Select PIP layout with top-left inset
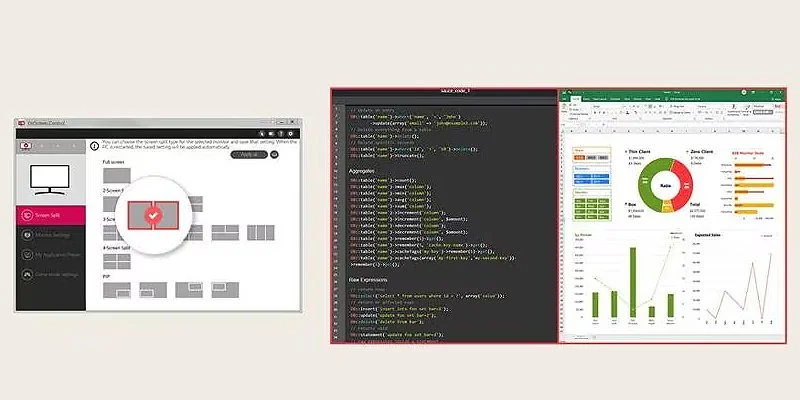Screen dimensions: 800x400 pos(226,290)
